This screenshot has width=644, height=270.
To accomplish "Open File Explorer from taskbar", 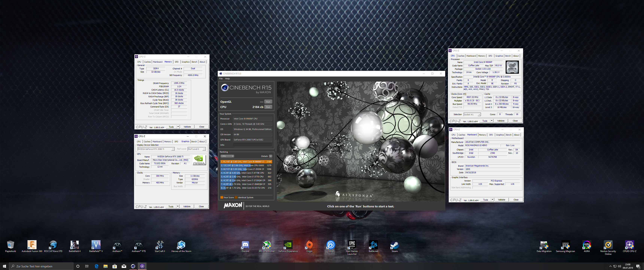I will pos(106,266).
